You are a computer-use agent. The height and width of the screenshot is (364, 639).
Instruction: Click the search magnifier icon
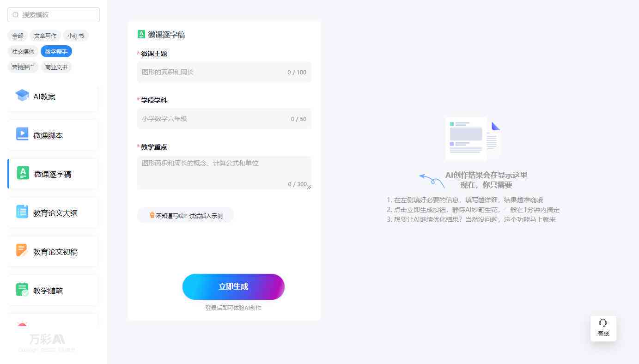[16, 15]
